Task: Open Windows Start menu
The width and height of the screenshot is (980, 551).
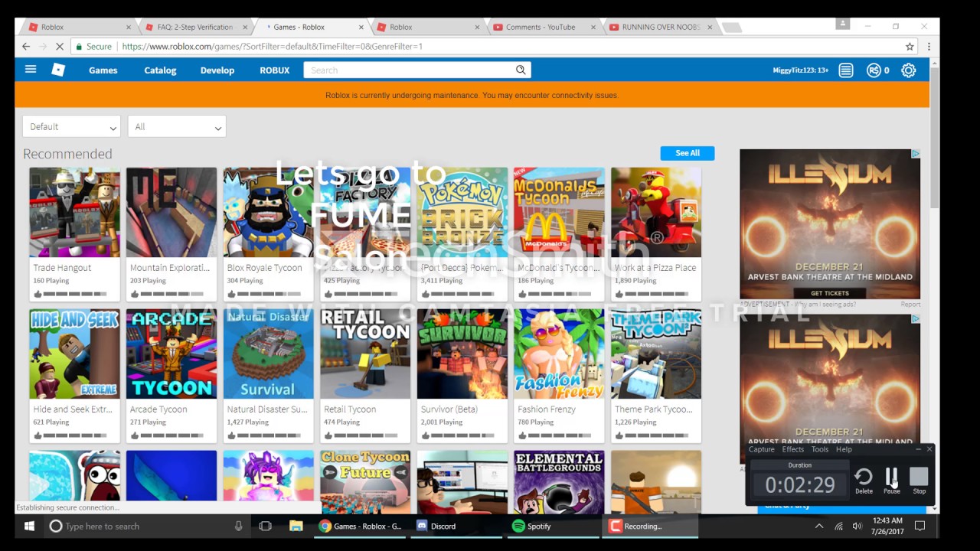Action: (29, 526)
